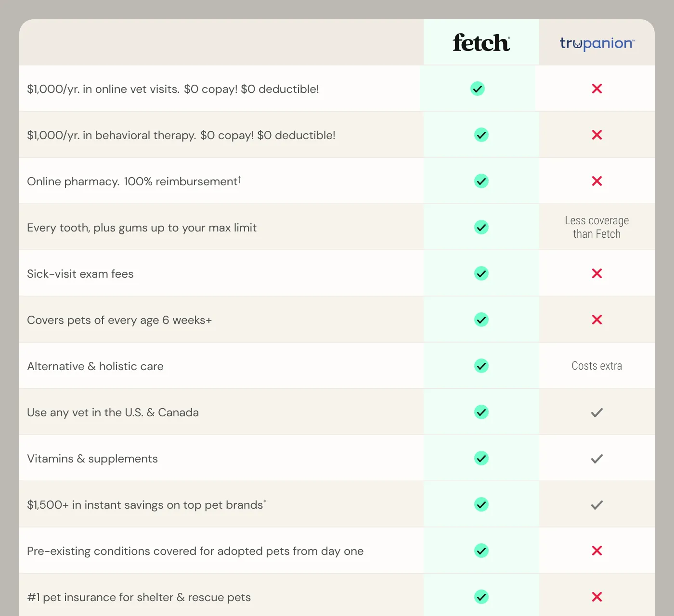Click Fetch checkmark for every tooth coverage
Image resolution: width=674 pixels, height=616 pixels.
[481, 227]
